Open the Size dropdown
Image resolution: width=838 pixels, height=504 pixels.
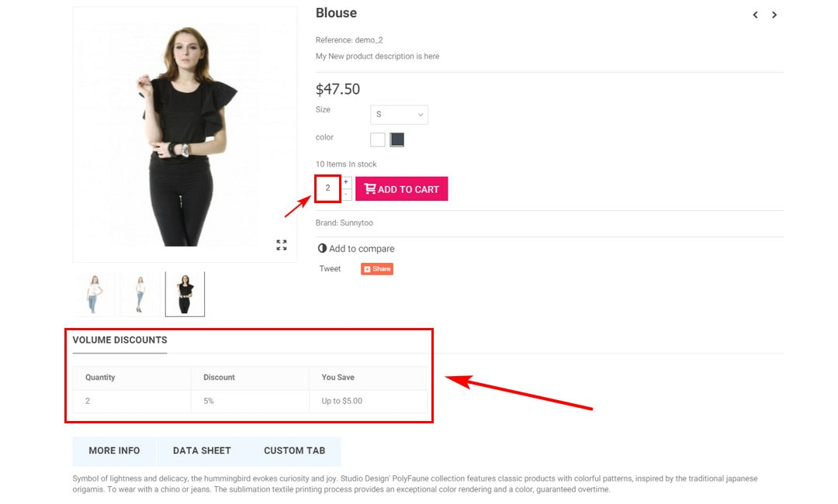click(x=399, y=115)
